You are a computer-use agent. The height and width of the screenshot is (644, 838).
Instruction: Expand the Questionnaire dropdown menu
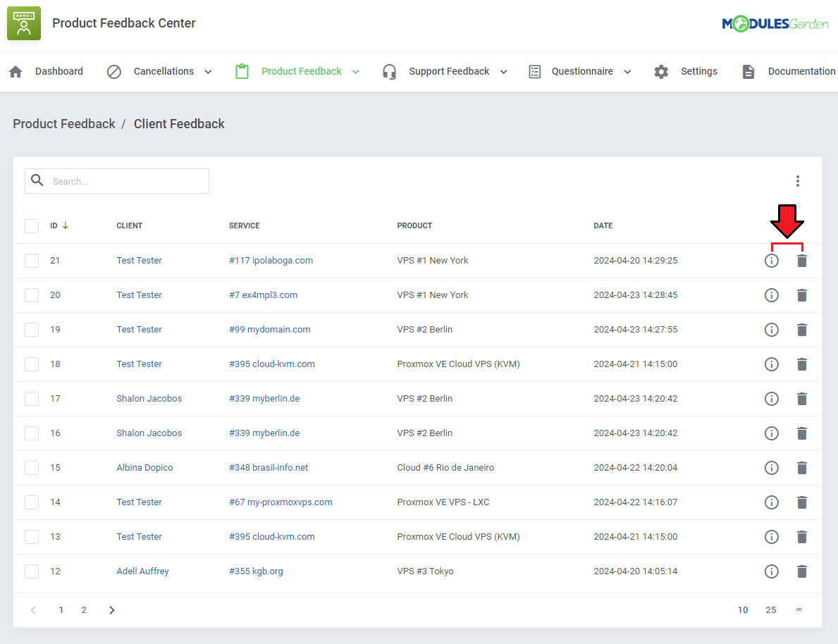tap(627, 72)
